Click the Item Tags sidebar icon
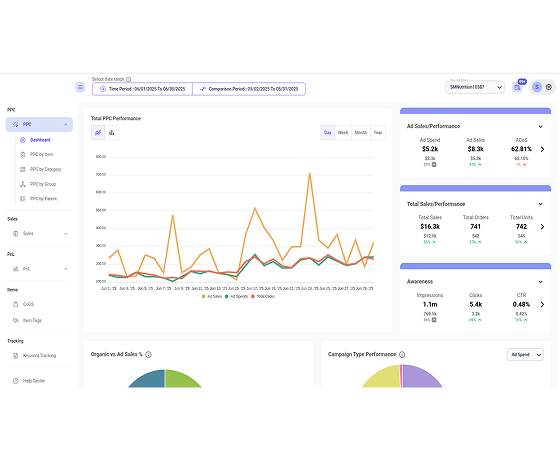The height and width of the screenshot is (460, 560). 16,320
